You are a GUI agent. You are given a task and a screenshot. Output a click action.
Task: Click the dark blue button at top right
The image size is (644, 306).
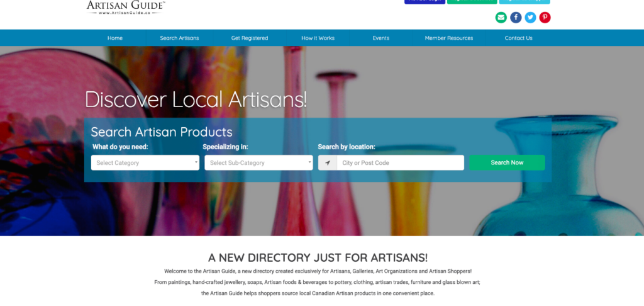pos(425,2)
